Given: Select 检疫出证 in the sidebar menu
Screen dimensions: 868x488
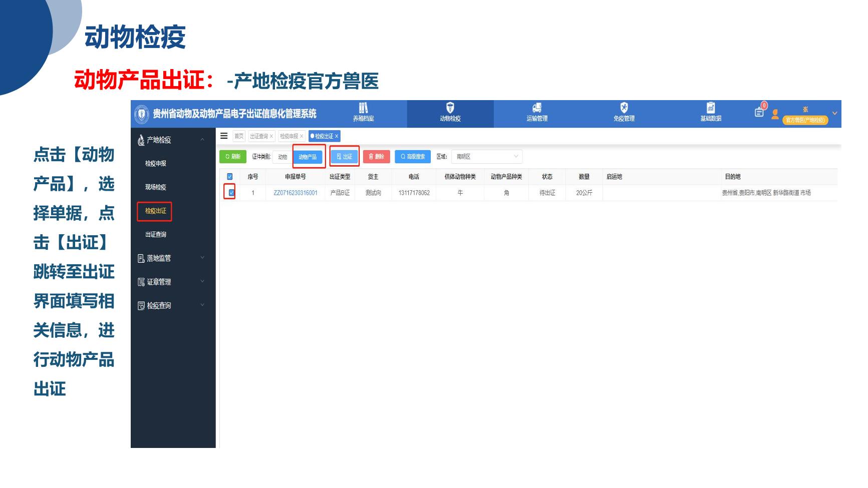Looking at the screenshot, I should point(155,211).
